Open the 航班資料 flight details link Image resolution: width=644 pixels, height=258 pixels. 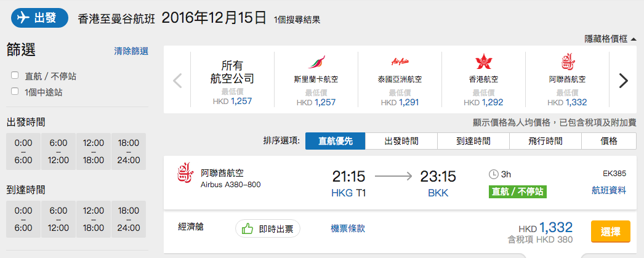point(609,190)
